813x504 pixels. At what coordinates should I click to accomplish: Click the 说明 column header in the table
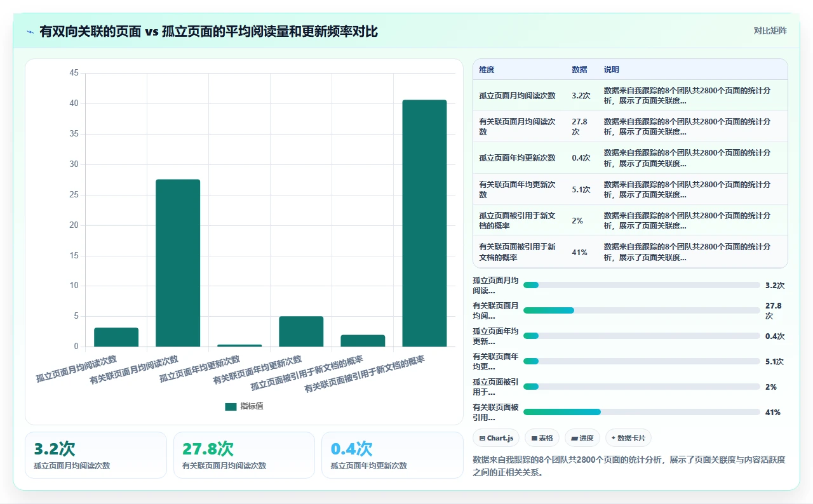(x=612, y=70)
